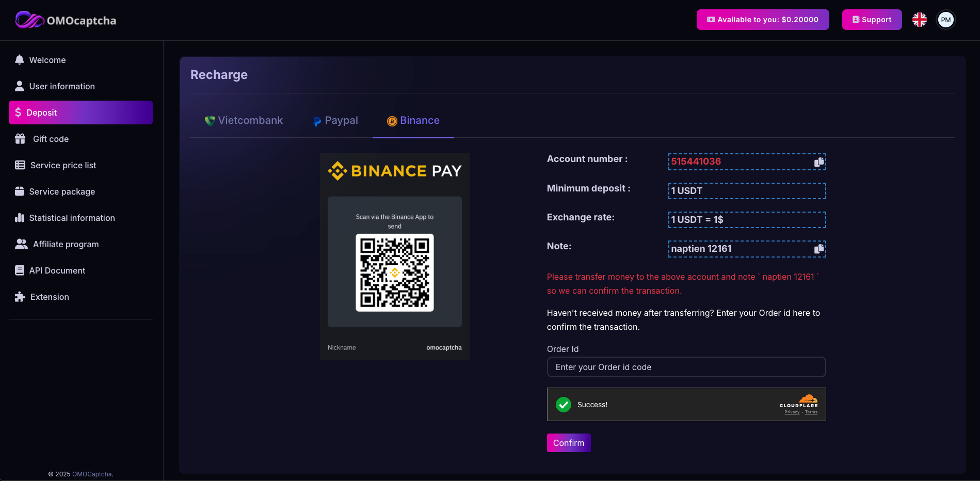Click the Deposit dollar icon
Viewport: 980px width, 481px height.
click(x=18, y=112)
